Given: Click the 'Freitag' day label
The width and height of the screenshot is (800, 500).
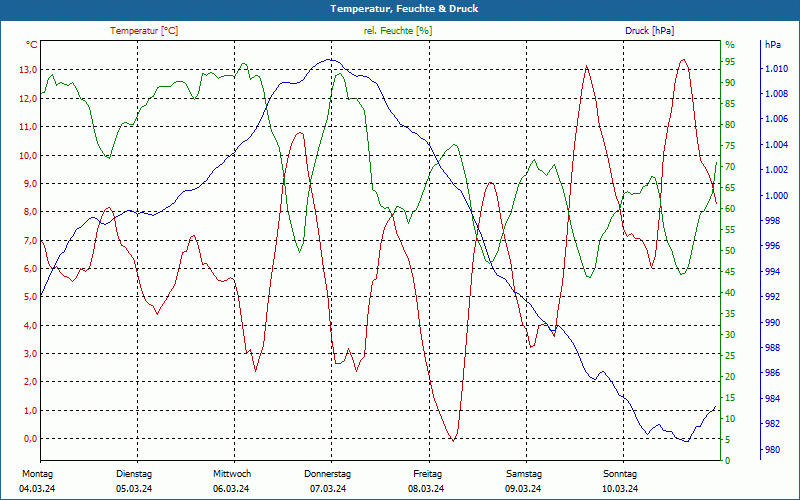Looking at the screenshot, I should coord(428,474).
